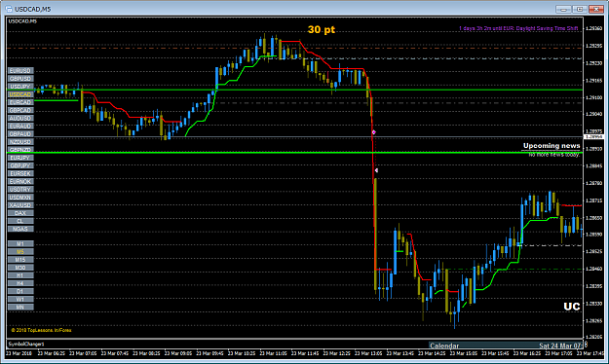Image resolution: width=609 pixels, height=364 pixels.
Task: Click the TopLessons copyright text
Action: (41, 330)
